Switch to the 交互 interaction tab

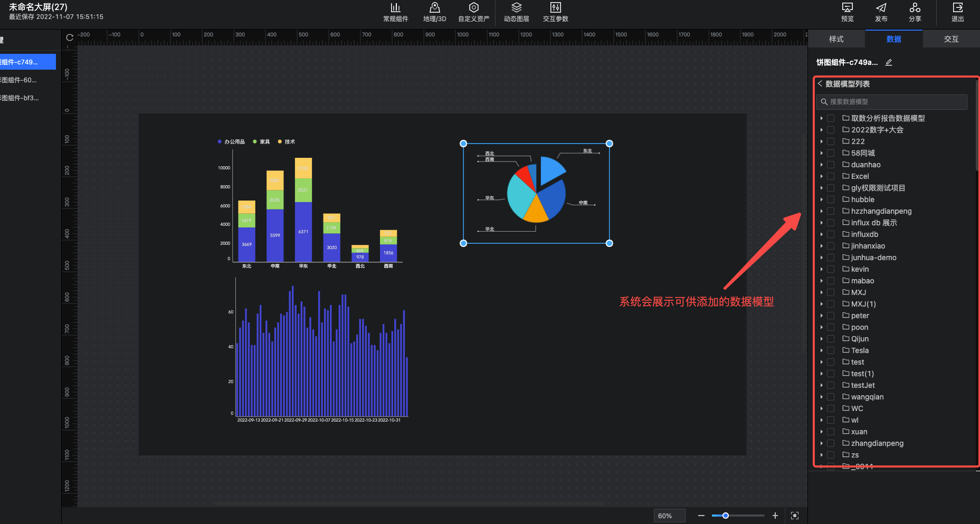point(951,39)
